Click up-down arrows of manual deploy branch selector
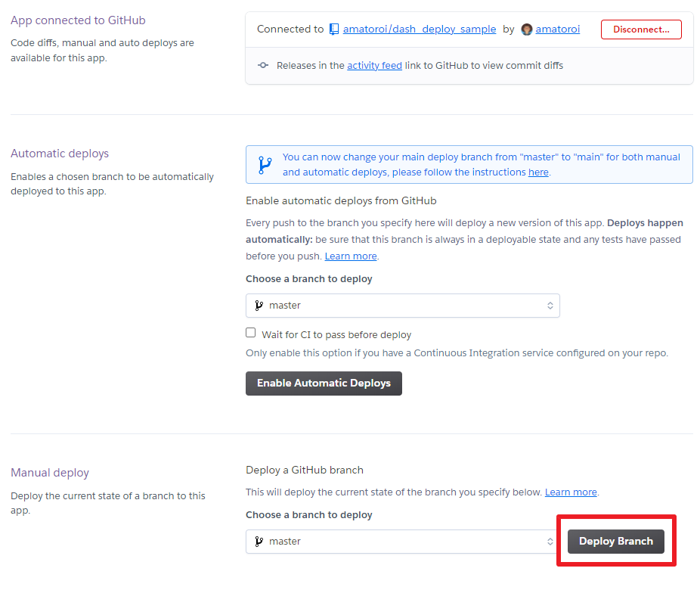700x590 pixels. [x=550, y=542]
